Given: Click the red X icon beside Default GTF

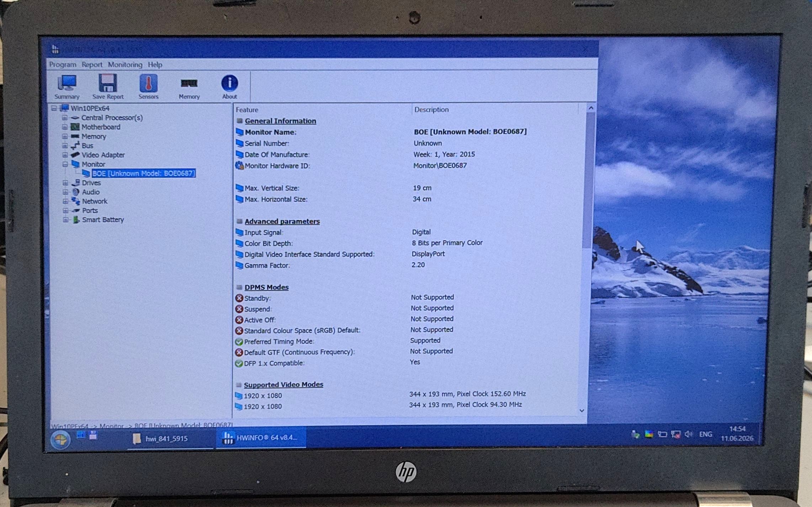Looking at the screenshot, I should [239, 352].
